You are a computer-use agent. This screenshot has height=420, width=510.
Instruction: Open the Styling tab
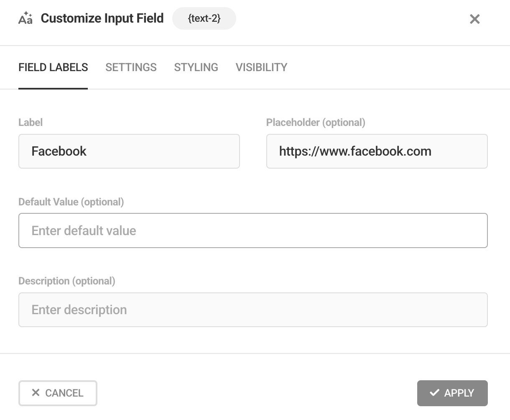[196, 67]
